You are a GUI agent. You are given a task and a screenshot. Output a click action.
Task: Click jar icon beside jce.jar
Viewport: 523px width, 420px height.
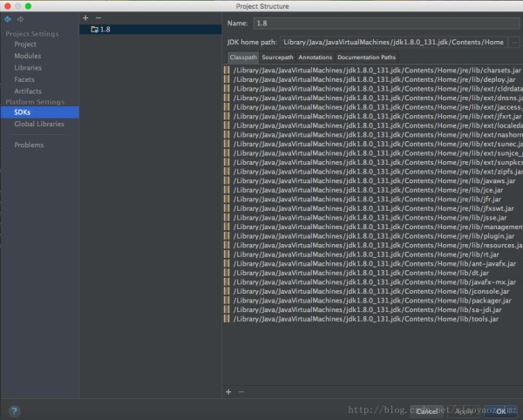[x=227, y=190]
